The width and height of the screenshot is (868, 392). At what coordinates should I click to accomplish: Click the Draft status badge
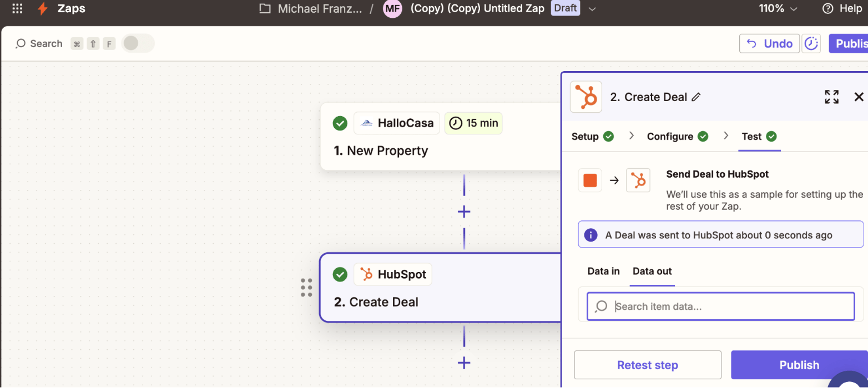coord(565,8)
